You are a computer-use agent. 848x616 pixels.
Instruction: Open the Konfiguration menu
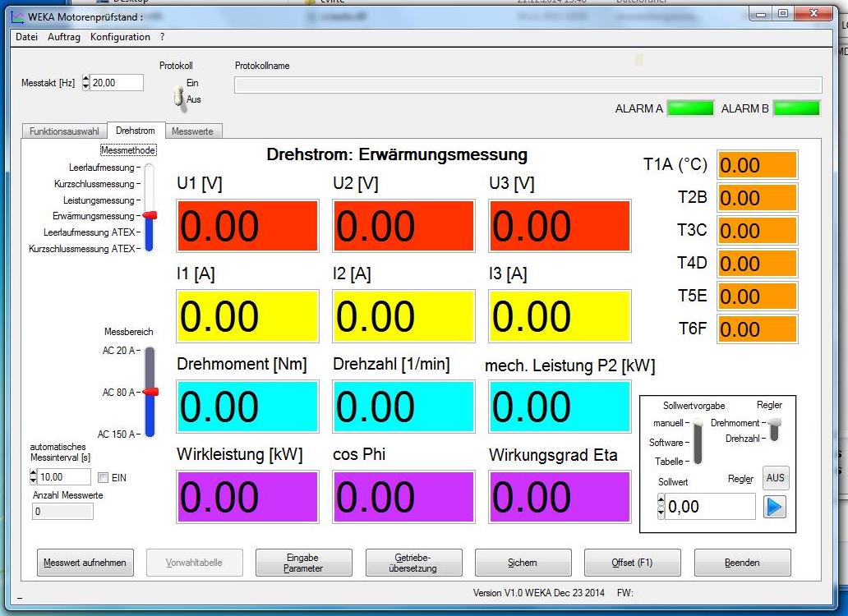coord(120,37)
